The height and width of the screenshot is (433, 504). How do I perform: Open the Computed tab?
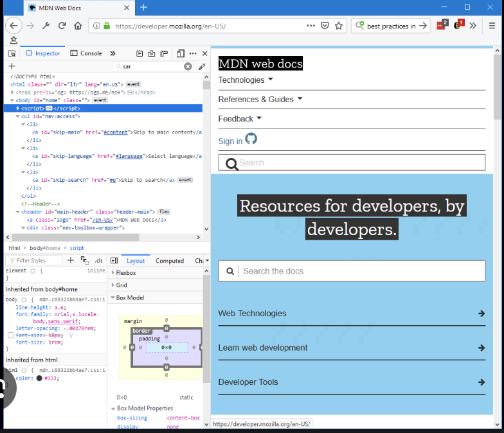[x=170, y=261]
